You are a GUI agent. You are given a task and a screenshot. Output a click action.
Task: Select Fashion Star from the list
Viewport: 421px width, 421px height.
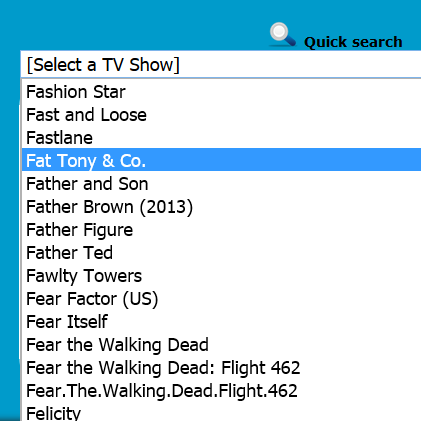(221, 92)
